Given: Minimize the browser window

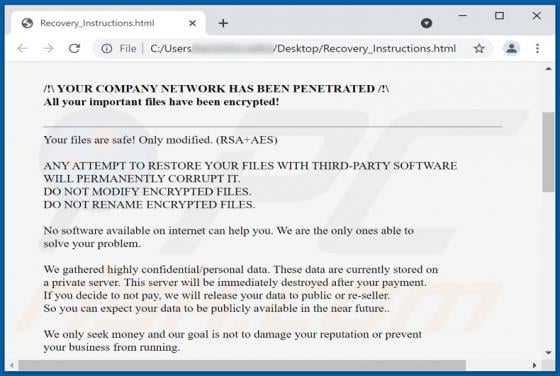Looking at the screenshot, I should (x=462, y=16).
